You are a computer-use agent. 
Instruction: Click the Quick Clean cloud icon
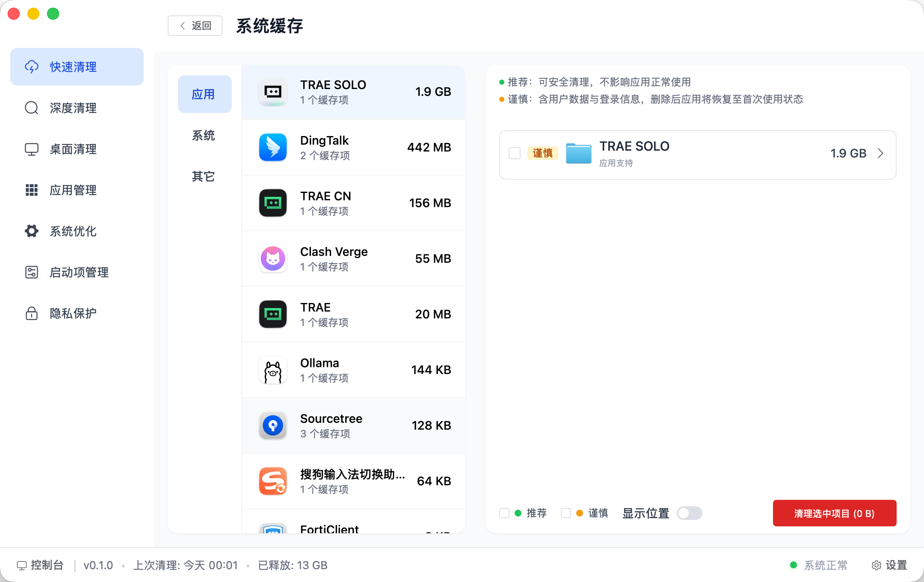pos(32,67)
